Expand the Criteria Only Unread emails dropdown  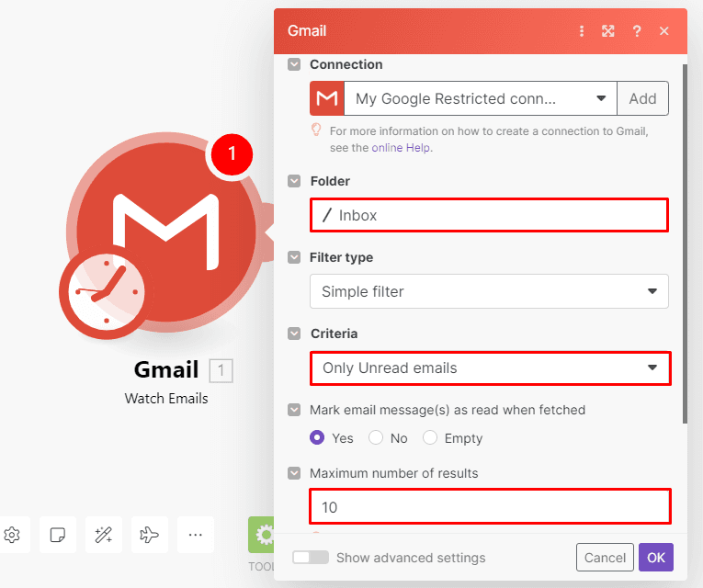coord(490,367)
